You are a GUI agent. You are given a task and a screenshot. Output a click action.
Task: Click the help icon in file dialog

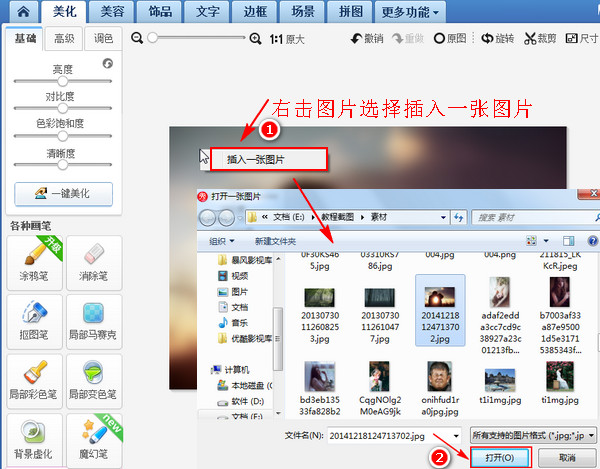pos(593,241)
